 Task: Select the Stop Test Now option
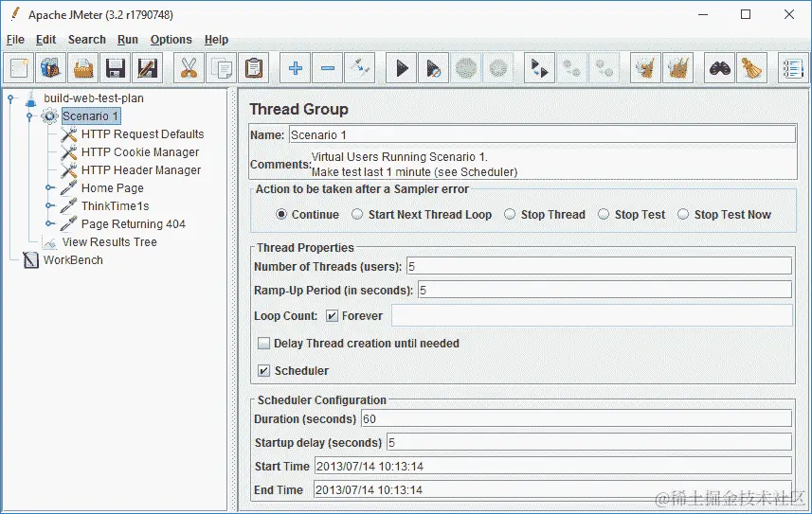pyautogui.click(x=683, y=214)
